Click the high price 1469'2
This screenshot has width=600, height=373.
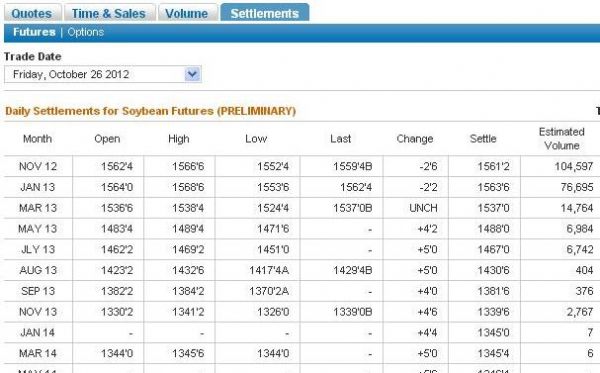[188, 249]
